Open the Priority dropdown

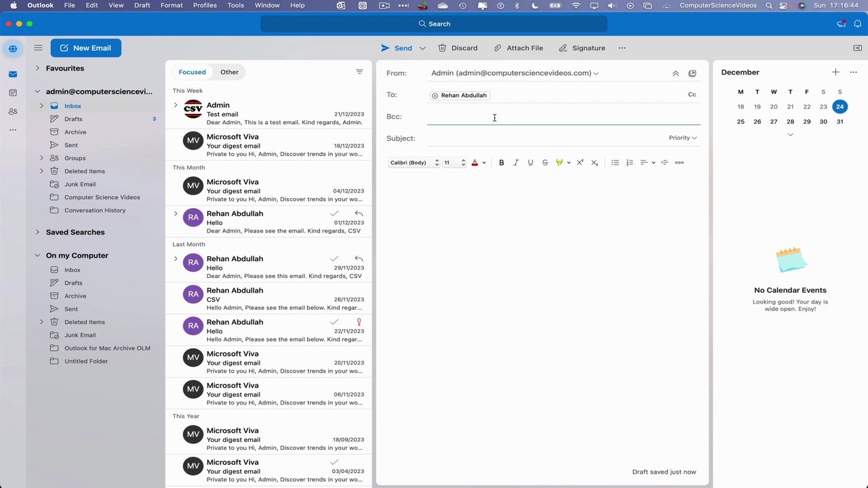(x=682, y=138)
